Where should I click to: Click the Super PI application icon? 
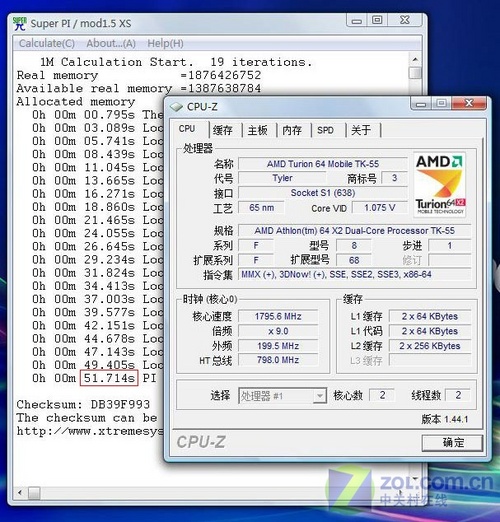[x=19, y=23]
